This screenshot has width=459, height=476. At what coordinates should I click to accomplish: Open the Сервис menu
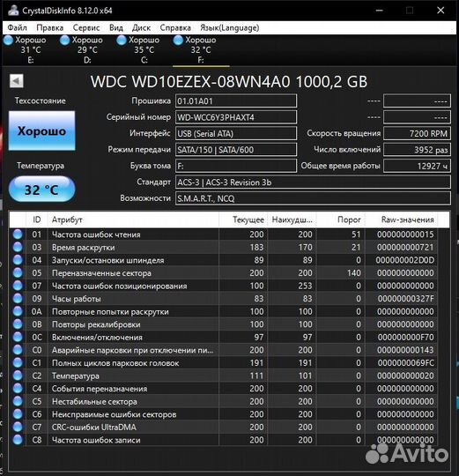tap(86, 27)
